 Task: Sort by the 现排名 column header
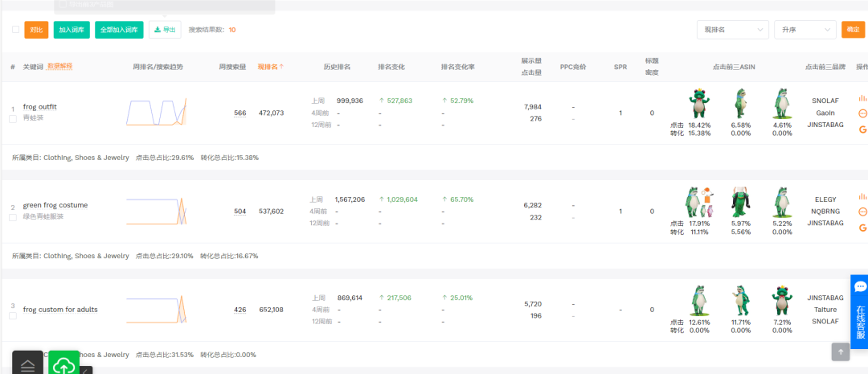tap(270, 66)
